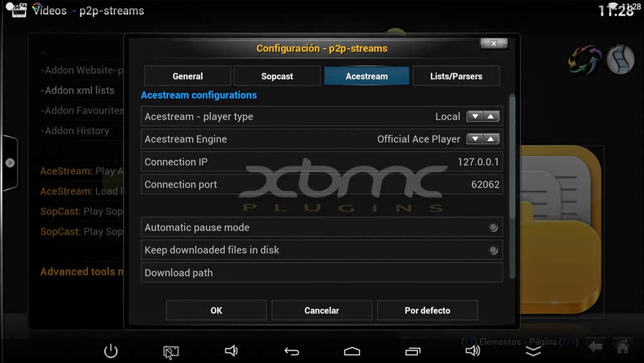Enable Keep downloaded files in disk
644x363 pixels.
coord(493,250)
